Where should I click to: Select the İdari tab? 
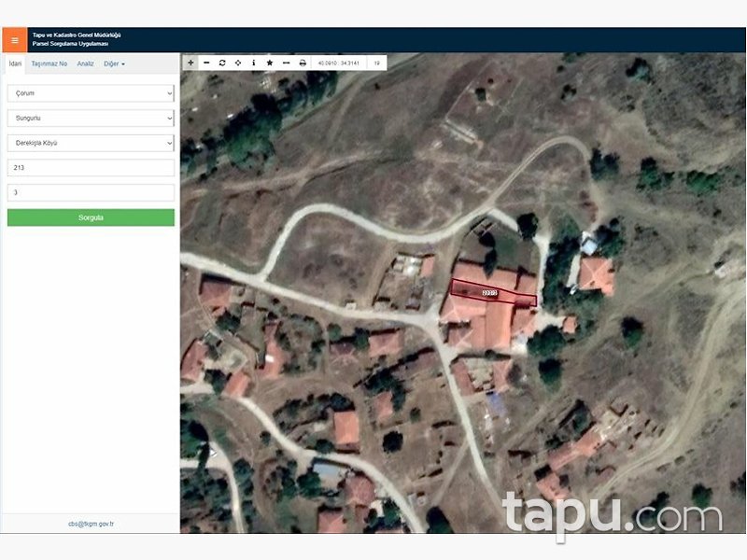point(17,64)
